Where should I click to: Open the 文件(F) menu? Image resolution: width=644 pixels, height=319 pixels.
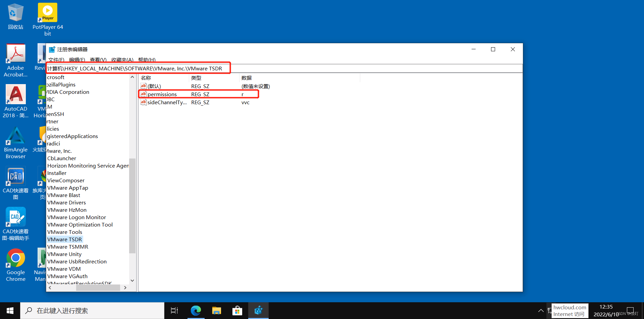56,60
